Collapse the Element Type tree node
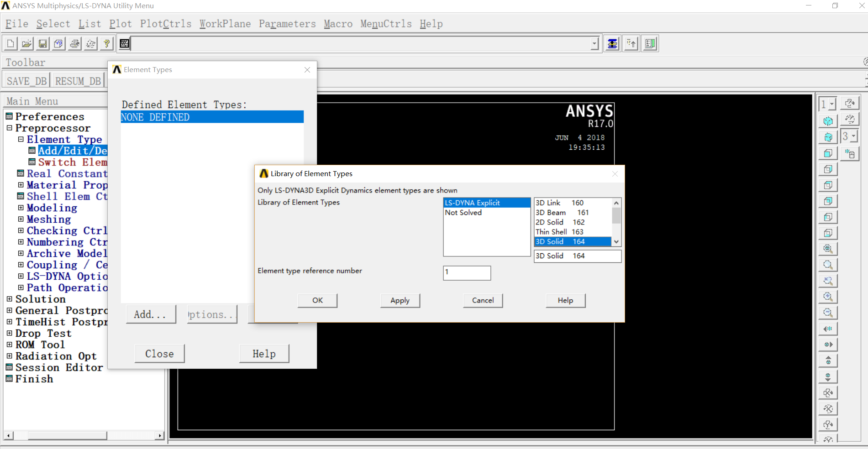Image resolution: width=868 pixels, height=449 pixels. coord(21,139)
